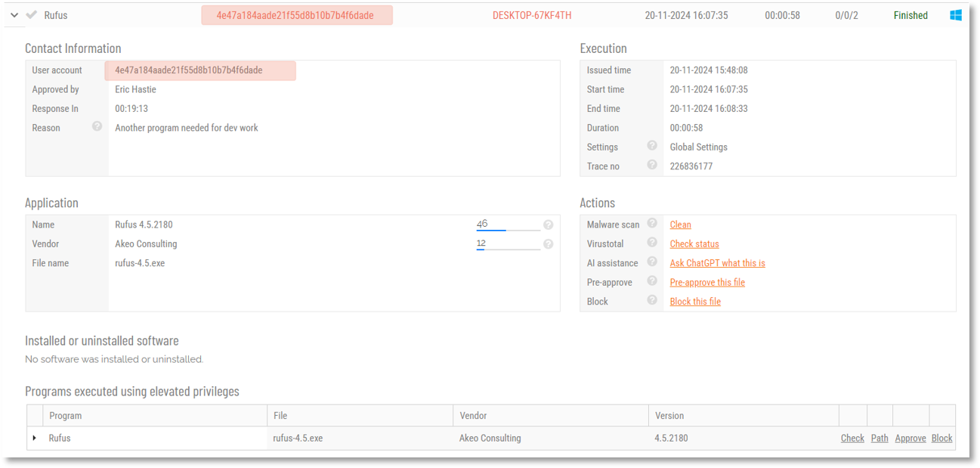Click Block this file link

pos(695,301)
